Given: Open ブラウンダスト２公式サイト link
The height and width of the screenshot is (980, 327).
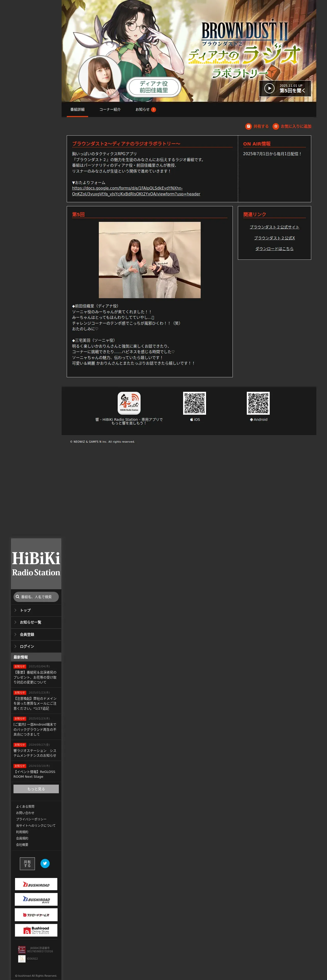Looking at the screenshot, I should click(274, 227).
